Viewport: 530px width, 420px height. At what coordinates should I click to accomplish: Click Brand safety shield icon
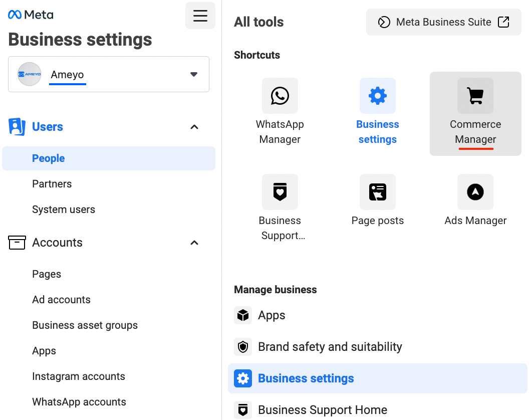(242, 347)
